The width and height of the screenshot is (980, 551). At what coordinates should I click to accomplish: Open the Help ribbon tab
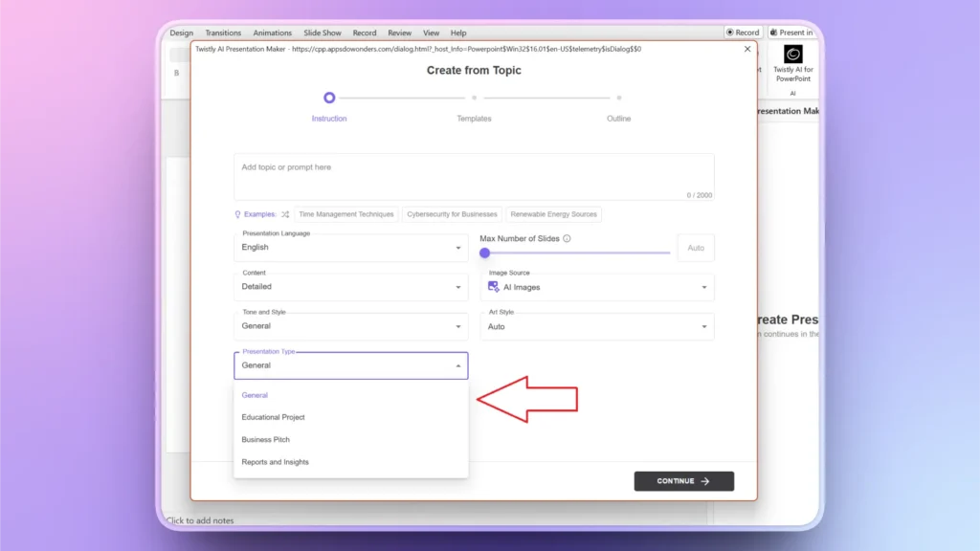(458, 33)
